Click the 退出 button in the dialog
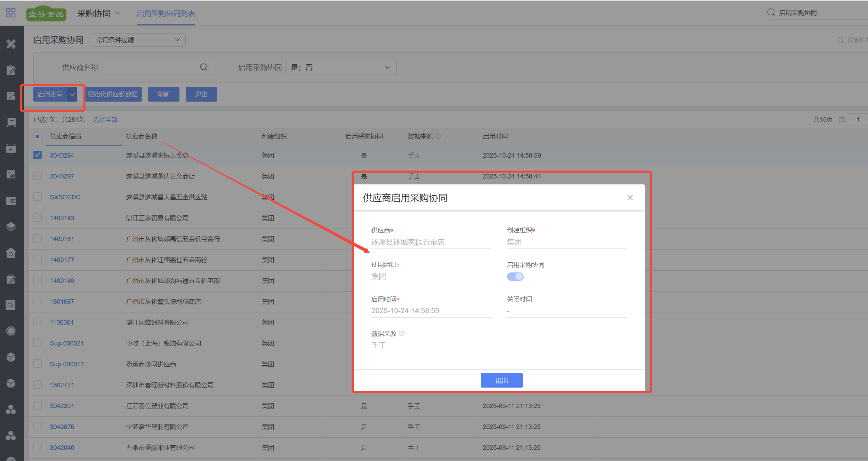868x461 pixels. coord(501,380)
